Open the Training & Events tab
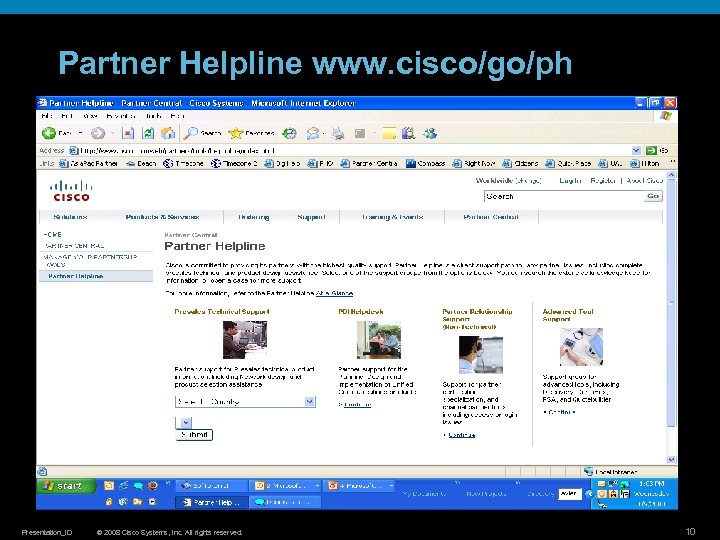Viewport: 720px width, 540px height. [393, 217]
